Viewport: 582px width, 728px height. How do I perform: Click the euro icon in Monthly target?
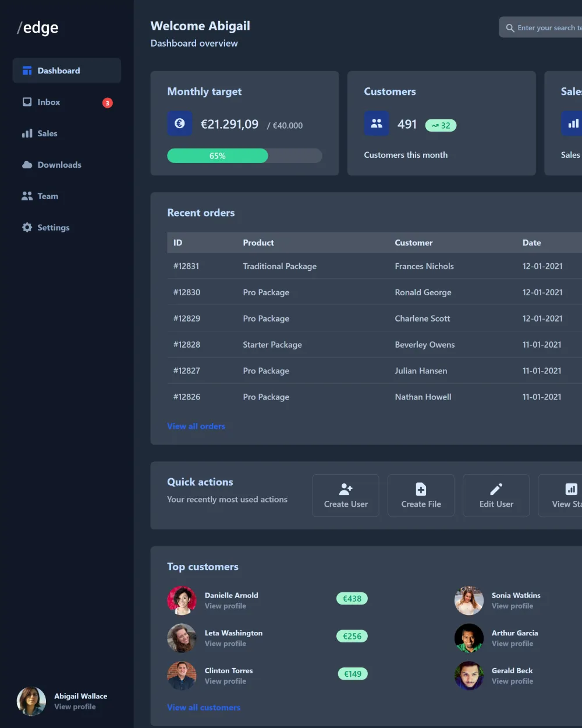[x=180, y=123]
